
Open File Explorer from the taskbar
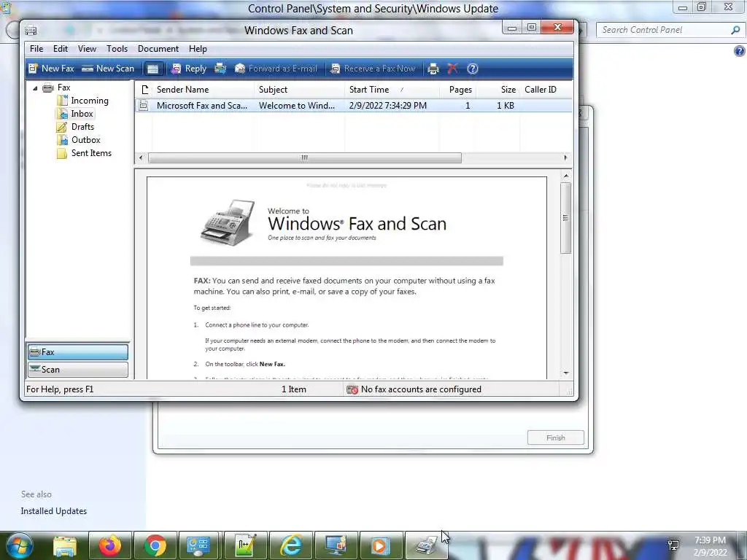tap(65, 546)
